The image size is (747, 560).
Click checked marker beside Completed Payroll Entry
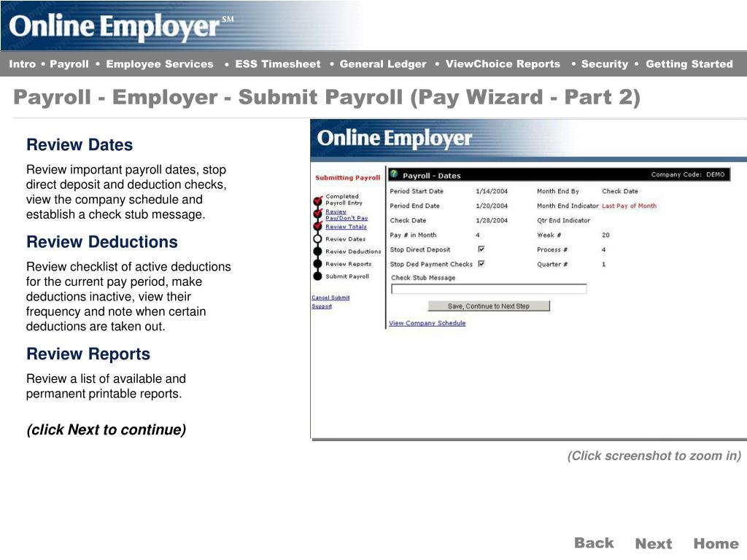318,201
